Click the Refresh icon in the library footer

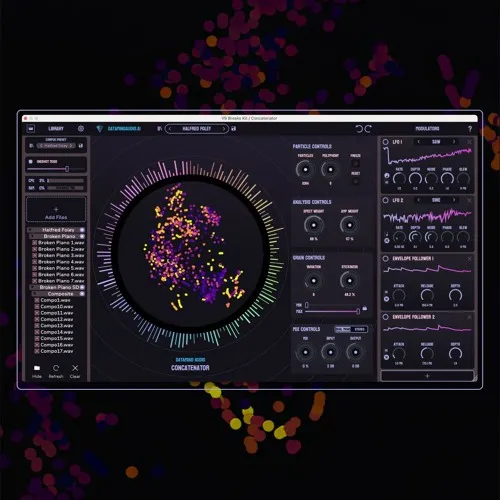pyautogui.click(x=56, y=368)
